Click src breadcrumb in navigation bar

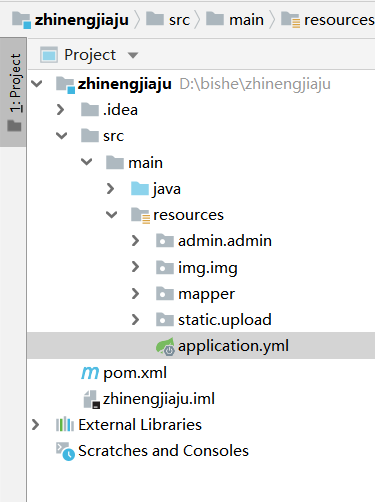(x=179, y=20)
